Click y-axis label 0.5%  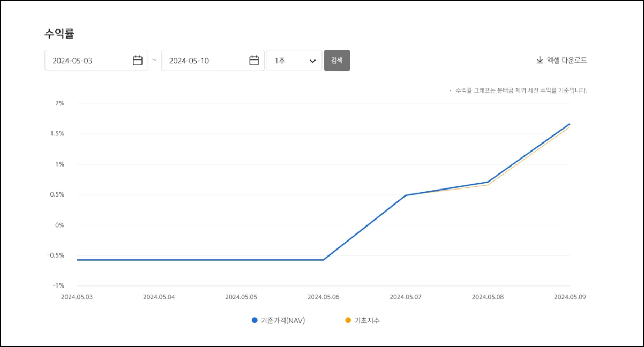pyautogui.click(x=57, y=194)
